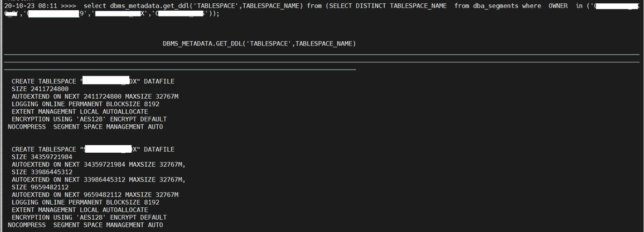
Task: Click "AUTOEXTEND ON NEXT 9659482112 MAXSIZE 32767M"
Action: [95, 194]
